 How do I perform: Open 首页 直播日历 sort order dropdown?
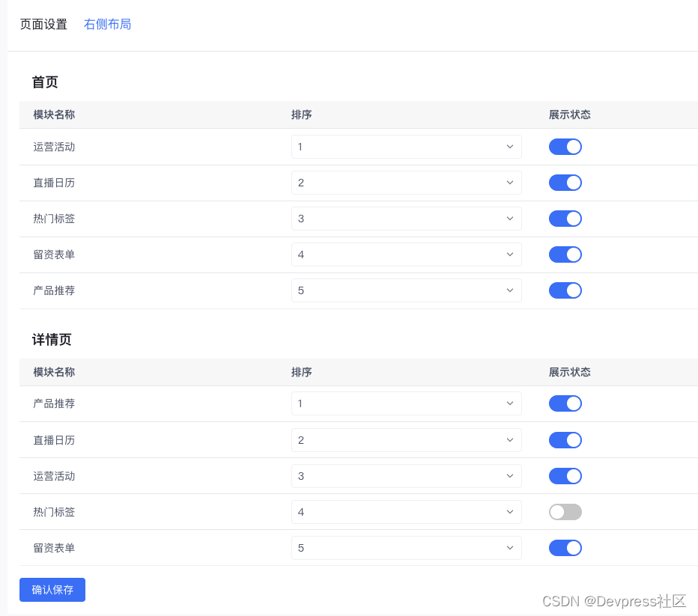pos(407,183)
